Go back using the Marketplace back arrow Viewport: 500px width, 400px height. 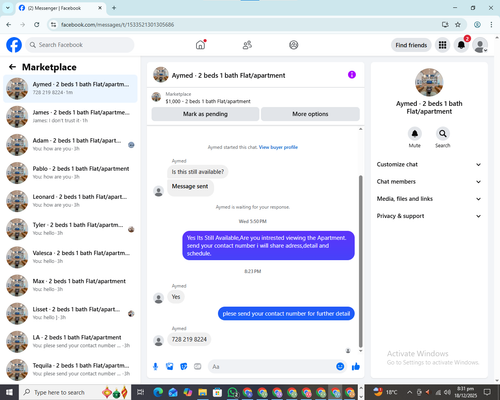click(x=12, y=67)
